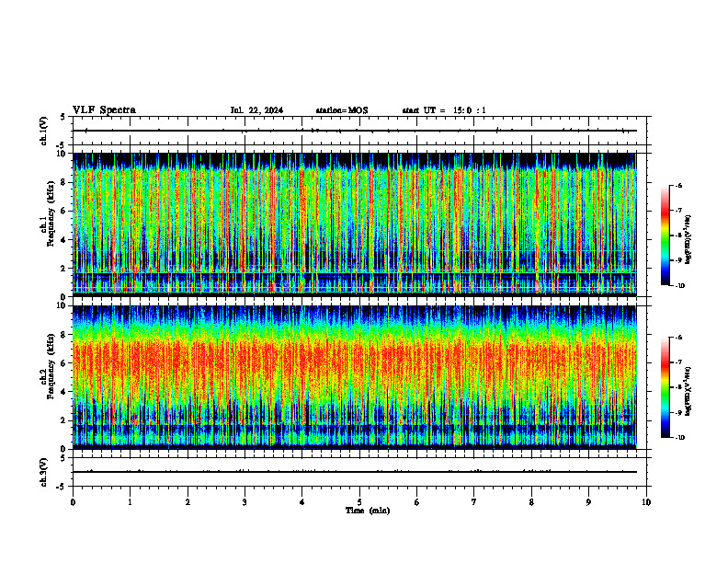Click the ch.3 voltage waveform trace
The image size is (728, 563).
(x=355, y=472)
